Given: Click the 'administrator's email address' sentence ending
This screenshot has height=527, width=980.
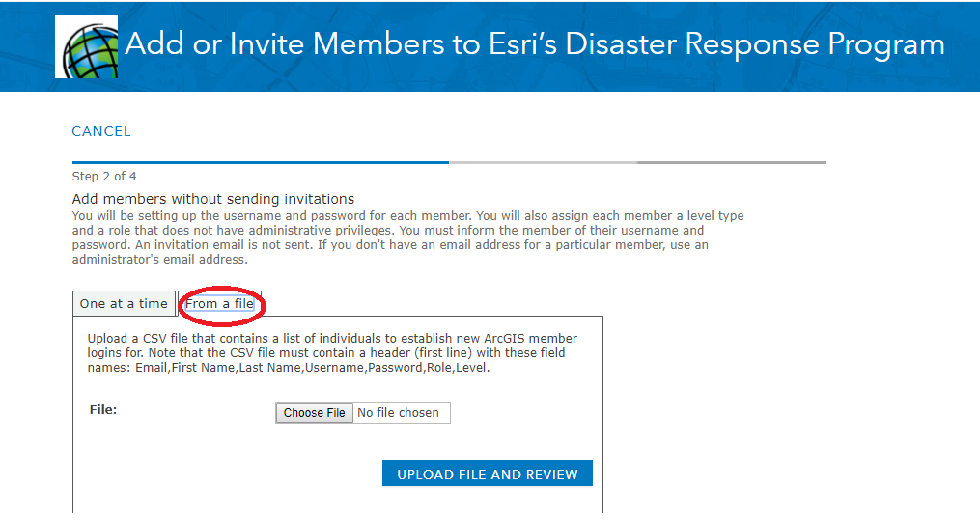Looking at the screenshot, I should [160, 260].
